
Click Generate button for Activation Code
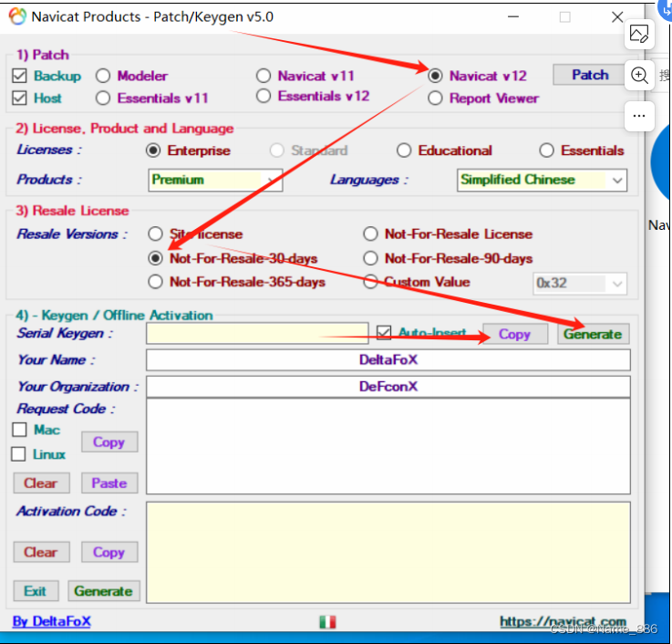[x=104, y=591]
